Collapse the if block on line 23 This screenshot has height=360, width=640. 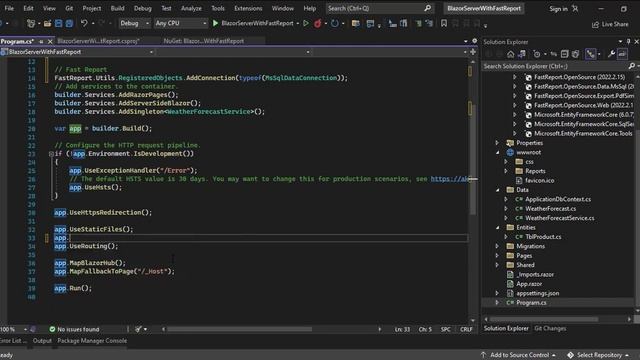[x=51, y=154]
